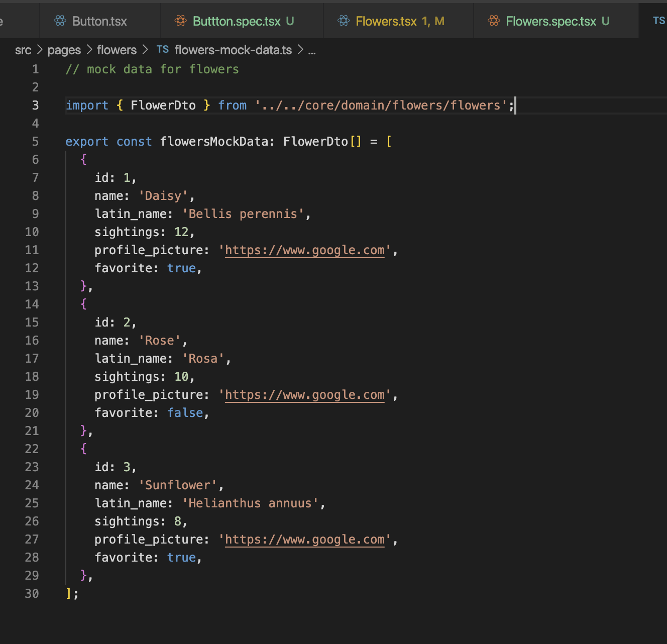Screen dimensions: 667x644
Task: Click the React icon on Flowers.tsx tab
Action: click(344, 21)
